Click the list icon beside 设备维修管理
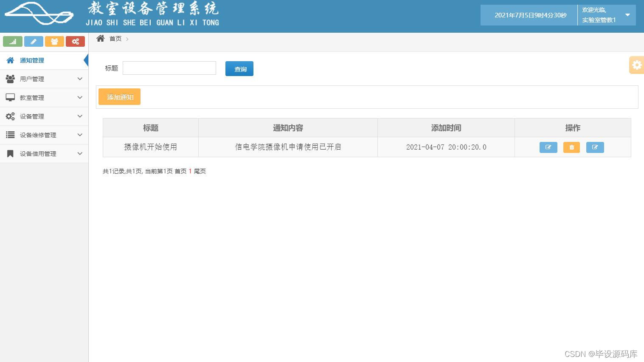 (x=10, y=135)
